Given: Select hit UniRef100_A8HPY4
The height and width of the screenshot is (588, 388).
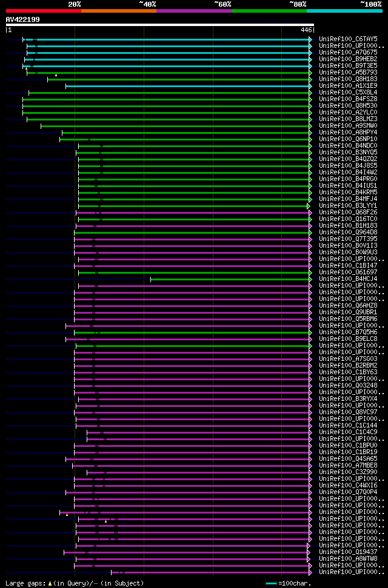Looking at the screenshot, I should point(348,133).
